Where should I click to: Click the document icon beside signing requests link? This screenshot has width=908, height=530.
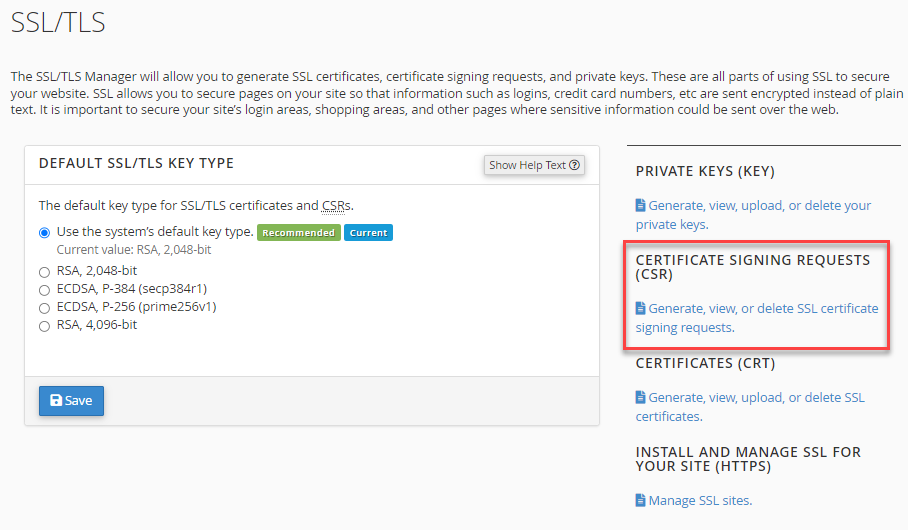(x=641, y=308)
